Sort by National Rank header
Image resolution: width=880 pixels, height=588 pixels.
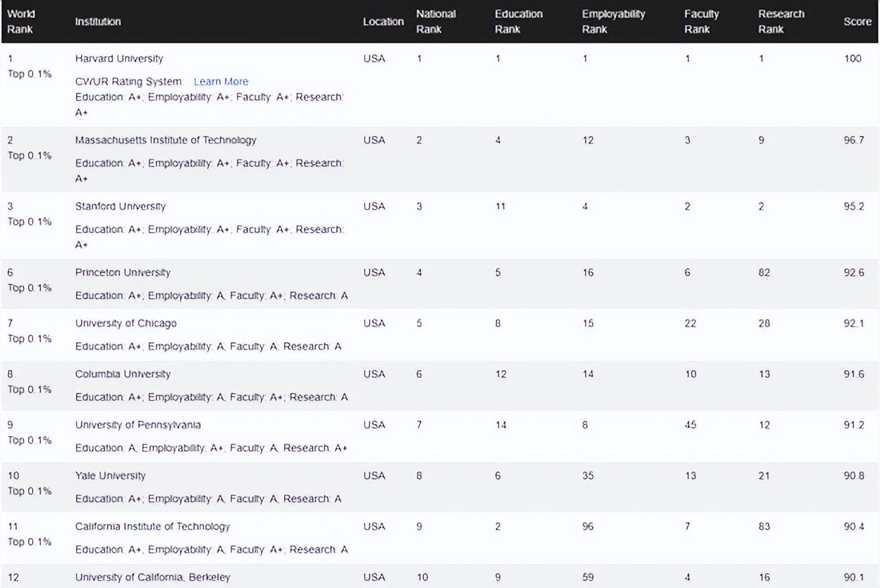pyautogui.click(x=435, y=21)
